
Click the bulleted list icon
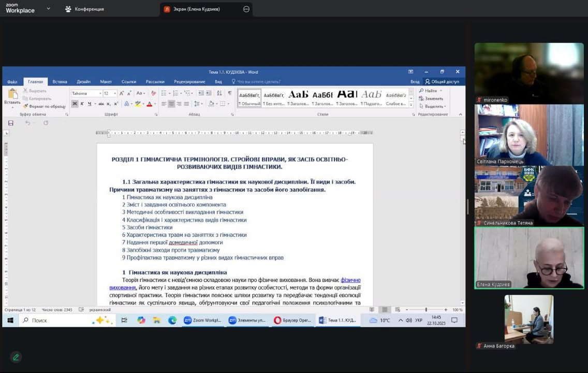164,93
